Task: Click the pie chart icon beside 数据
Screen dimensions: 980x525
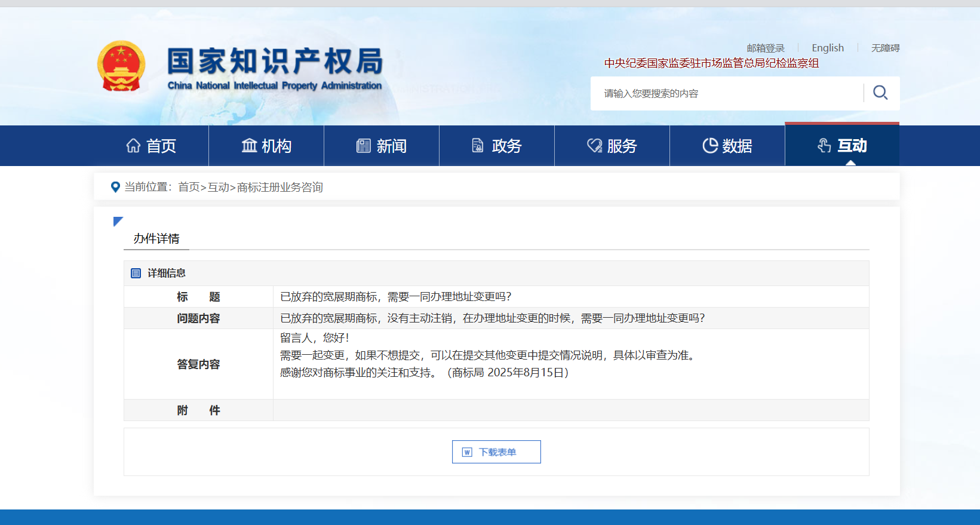Action: click(710, 146)
